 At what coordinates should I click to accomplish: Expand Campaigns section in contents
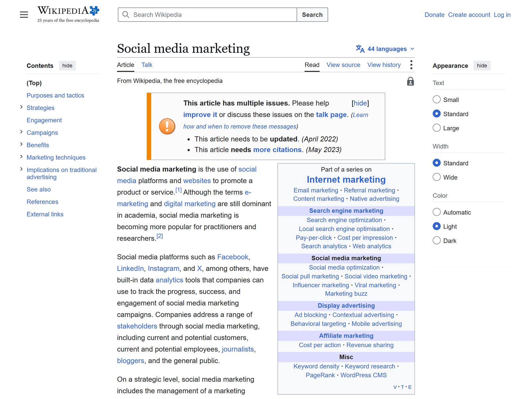21,132
